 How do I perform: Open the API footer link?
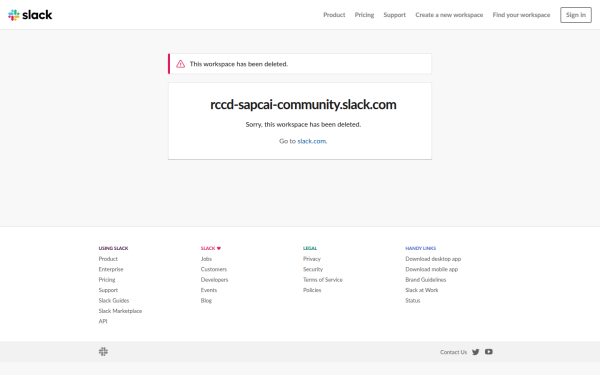[103, 321]
